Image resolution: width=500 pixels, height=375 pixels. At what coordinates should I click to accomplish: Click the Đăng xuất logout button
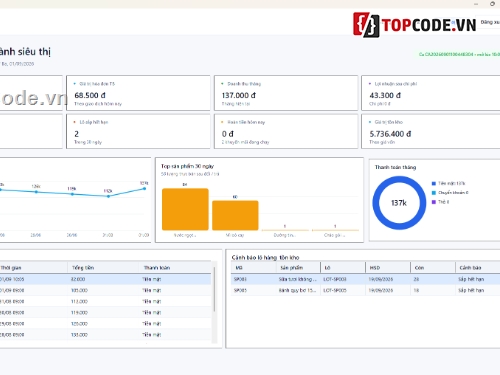(x=489, y=22)
